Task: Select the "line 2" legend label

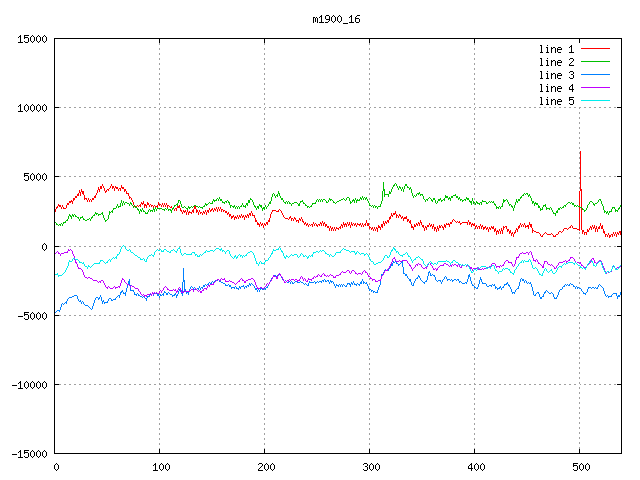Action: tap(556, 62)
